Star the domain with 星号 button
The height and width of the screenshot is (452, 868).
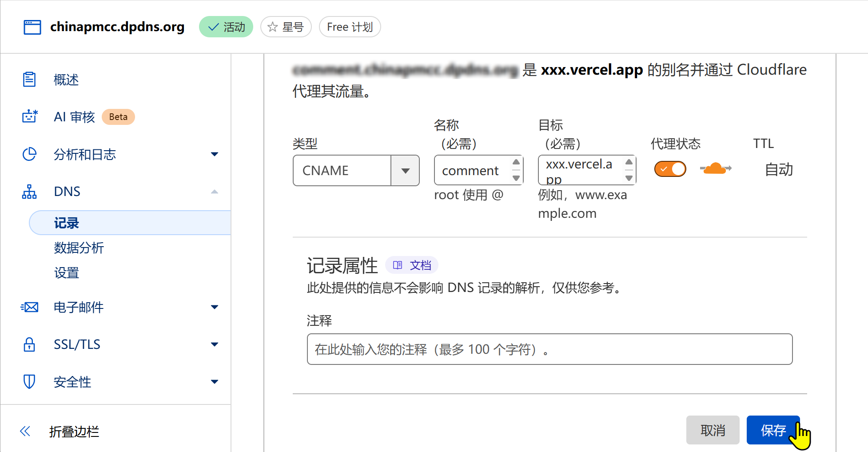[286, 27]
